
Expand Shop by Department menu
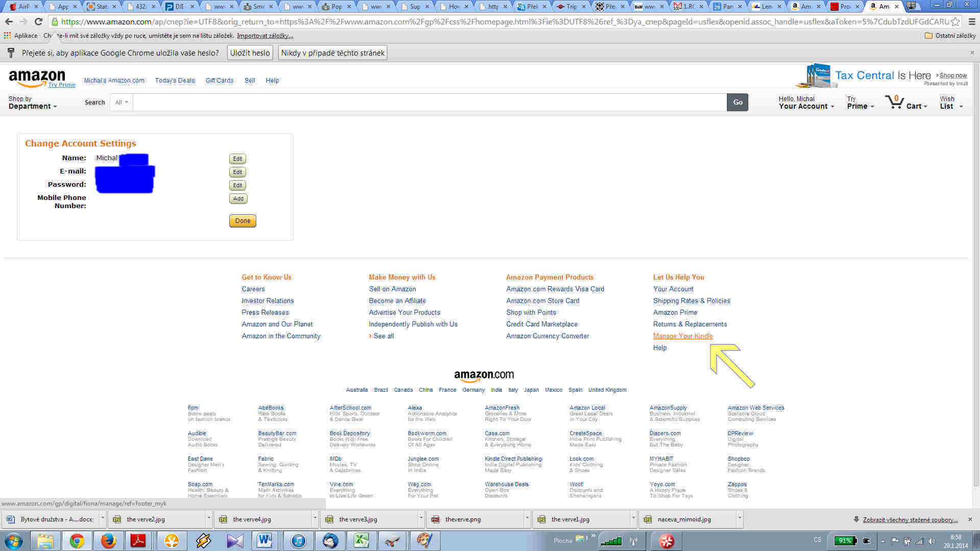[33, 103]
